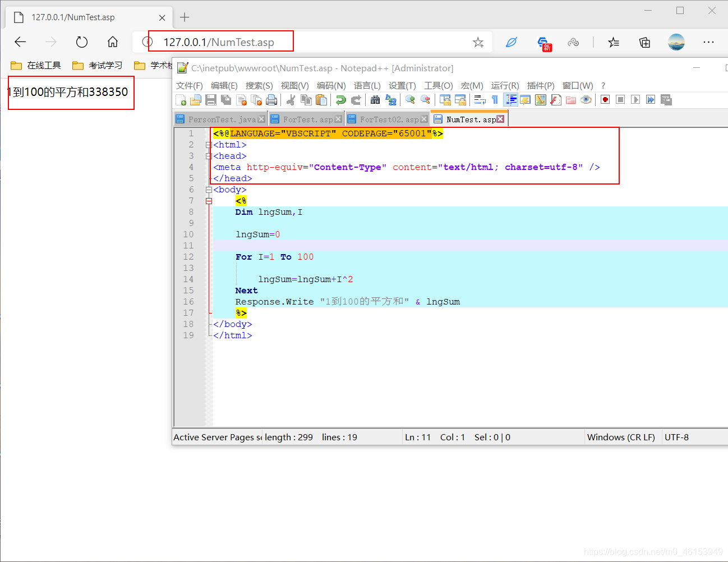Viewport: 728px width, 562px height.
Task: Open Folder as Workspace icon
Action: (571, 100)
